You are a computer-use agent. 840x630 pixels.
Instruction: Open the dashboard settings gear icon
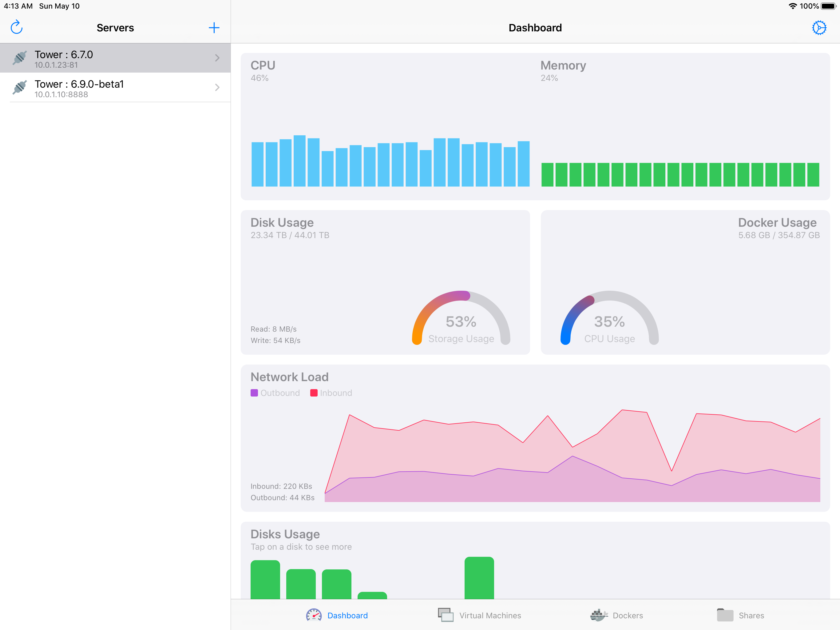point(819,27)
